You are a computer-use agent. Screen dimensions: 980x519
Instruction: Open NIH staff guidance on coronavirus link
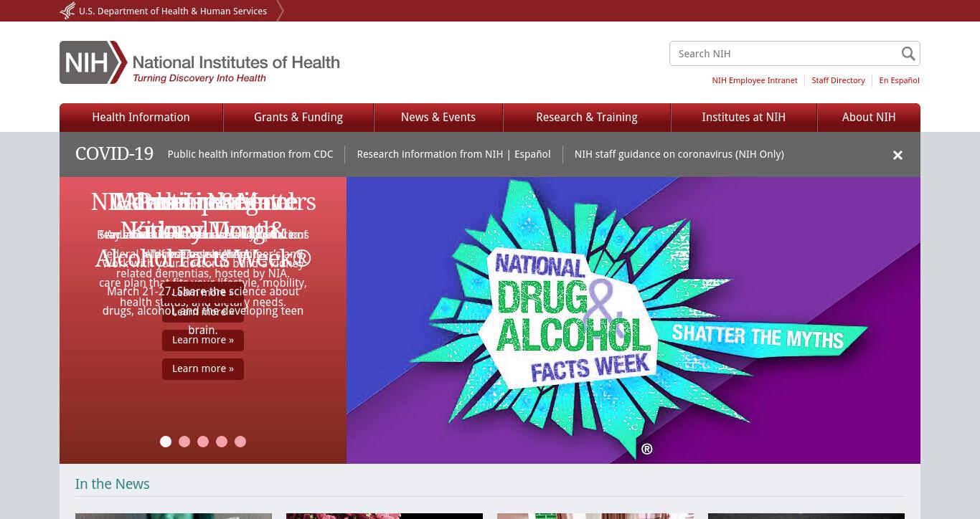pyautogui.click(x=679, y=154)
